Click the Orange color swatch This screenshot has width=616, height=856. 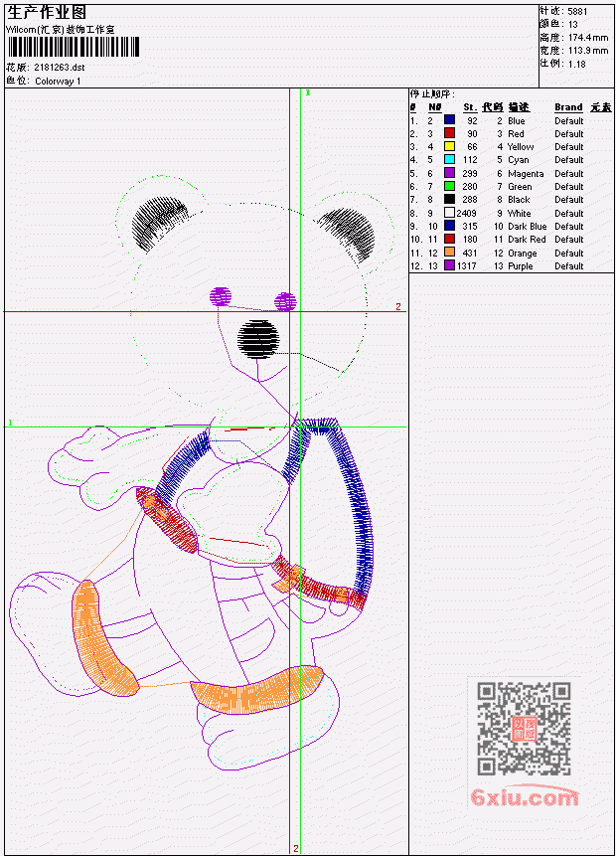tap(449, 253)
